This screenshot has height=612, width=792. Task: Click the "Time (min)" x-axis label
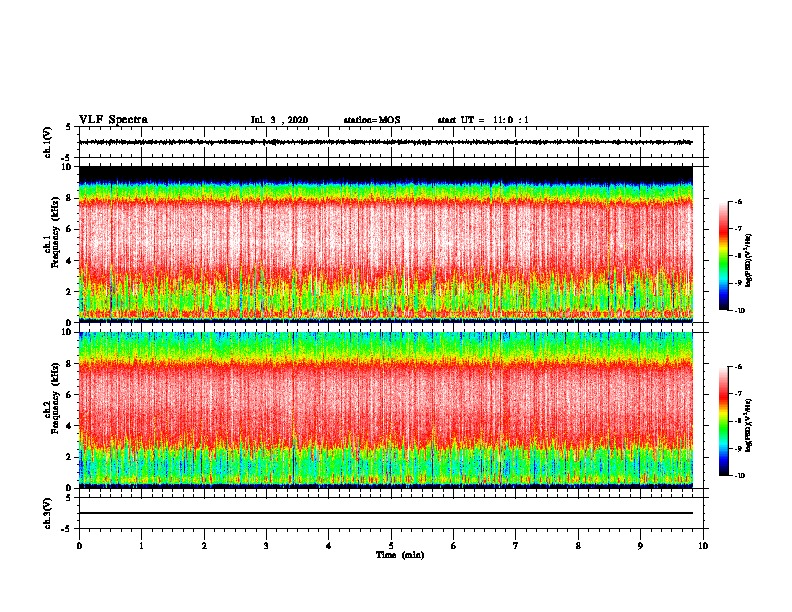click(x=400, y=555)
